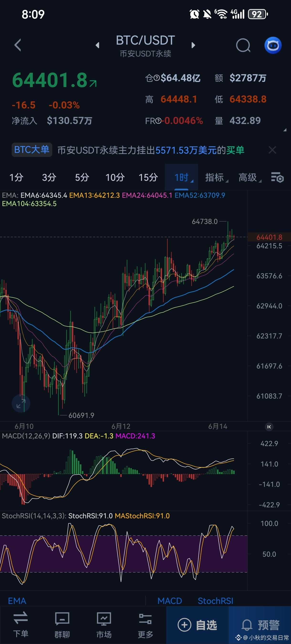Tap the large 64401.8 price
291x644 pixels.
pyautogui.click(x=50, y=80)
